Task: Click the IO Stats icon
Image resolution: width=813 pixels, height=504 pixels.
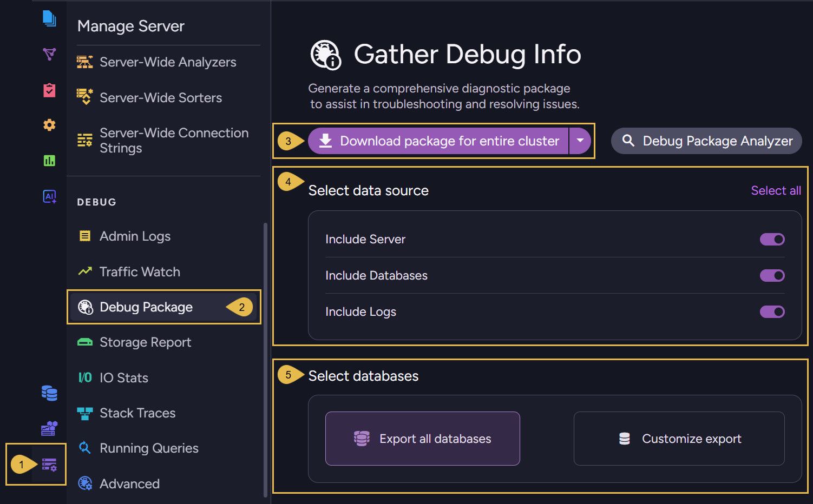Action: tap(85, 377)
